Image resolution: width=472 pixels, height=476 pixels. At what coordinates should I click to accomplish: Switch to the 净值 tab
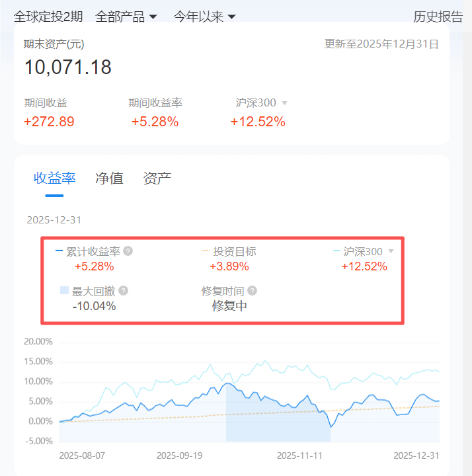point(109,178)
